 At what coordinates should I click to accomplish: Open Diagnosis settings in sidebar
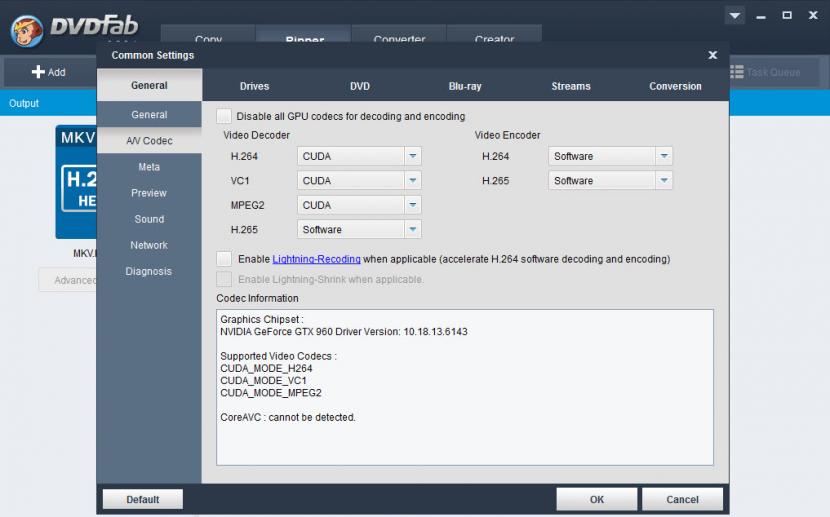(x=149, y=271)
